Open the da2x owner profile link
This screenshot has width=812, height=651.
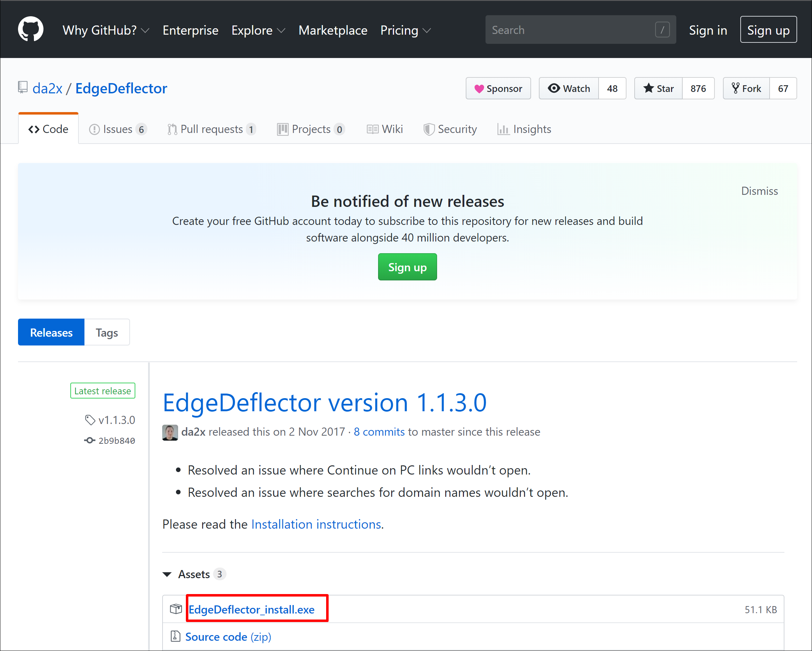(x=47, y=88)
